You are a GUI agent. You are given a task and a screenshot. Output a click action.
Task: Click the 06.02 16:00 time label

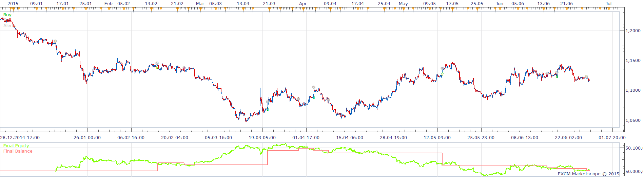pos(131,138)
